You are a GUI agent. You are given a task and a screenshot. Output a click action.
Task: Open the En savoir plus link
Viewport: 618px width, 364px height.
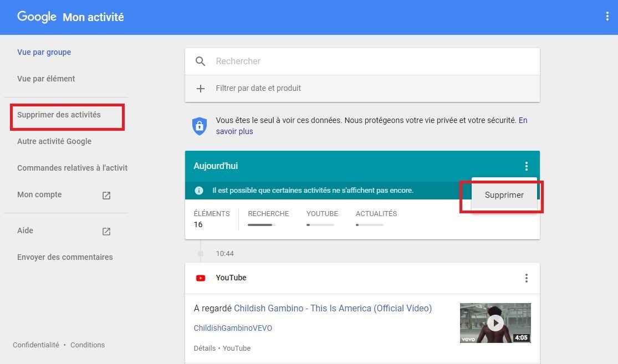click(372, 126)
